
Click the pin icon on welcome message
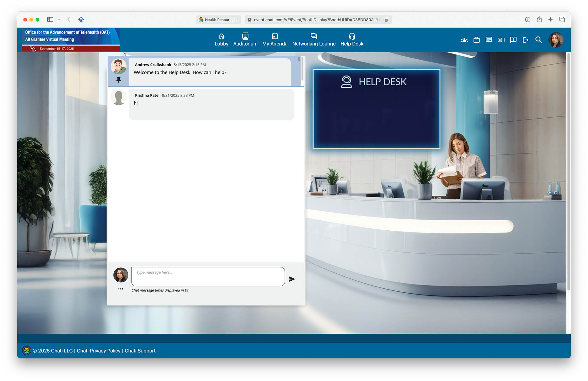118,80
